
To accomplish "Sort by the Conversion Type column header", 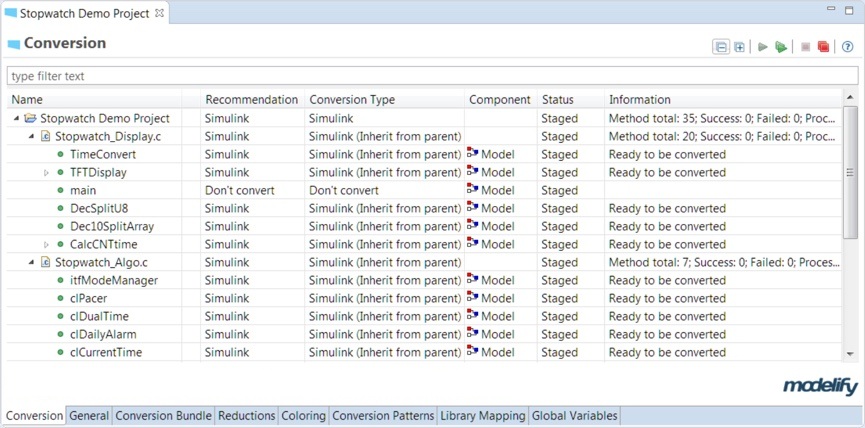I will click(x=385, y=100).
